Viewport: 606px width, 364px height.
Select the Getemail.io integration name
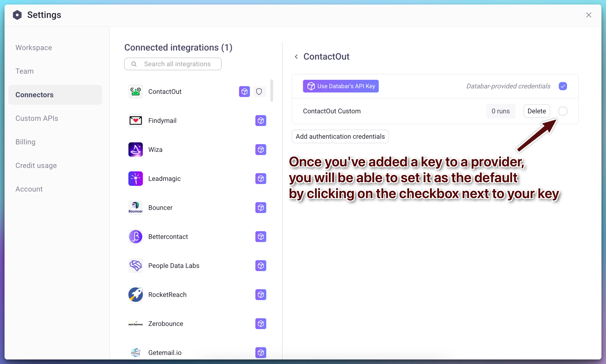pyautogui.click(x=165, y=353)
